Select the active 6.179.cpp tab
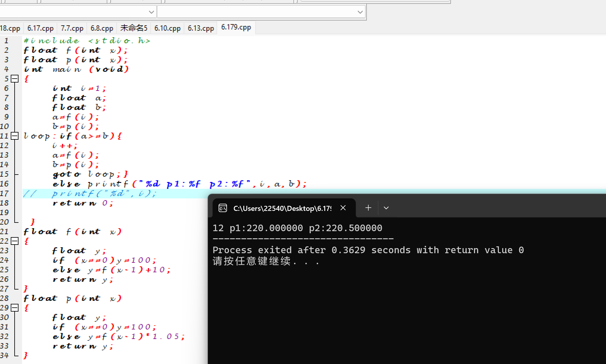The height and width of the screenshot is (364, 606). pos(236,27)
